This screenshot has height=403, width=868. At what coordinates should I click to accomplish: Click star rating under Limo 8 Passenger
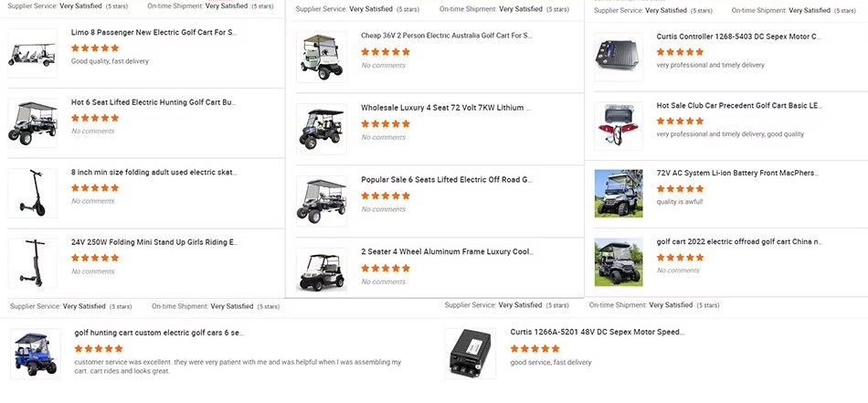click(x=95, y=48)
